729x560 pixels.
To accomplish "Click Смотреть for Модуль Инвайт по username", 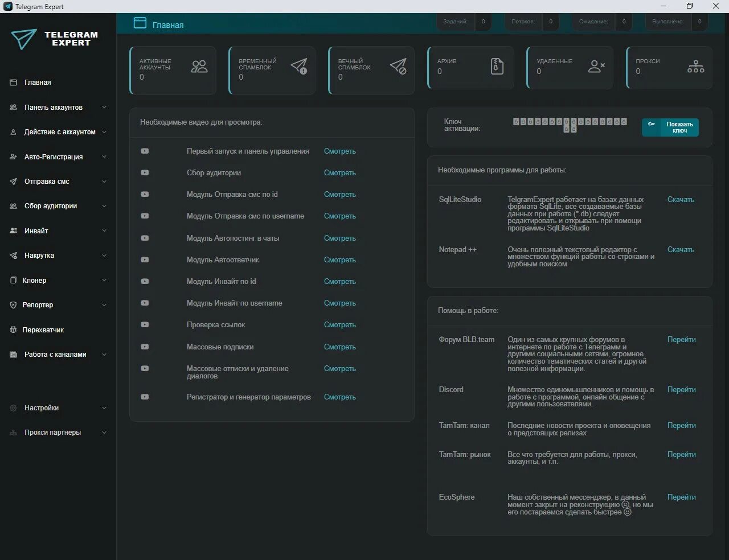I will [x=340, y=303].
